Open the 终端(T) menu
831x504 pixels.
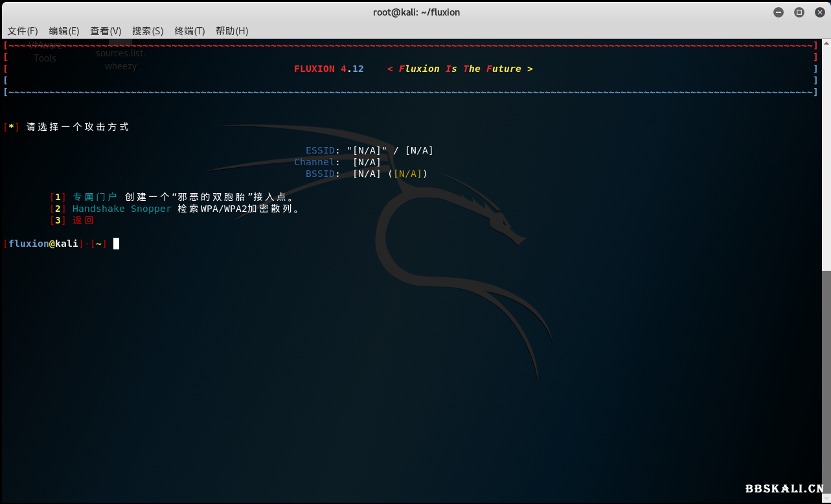point(189,31)
